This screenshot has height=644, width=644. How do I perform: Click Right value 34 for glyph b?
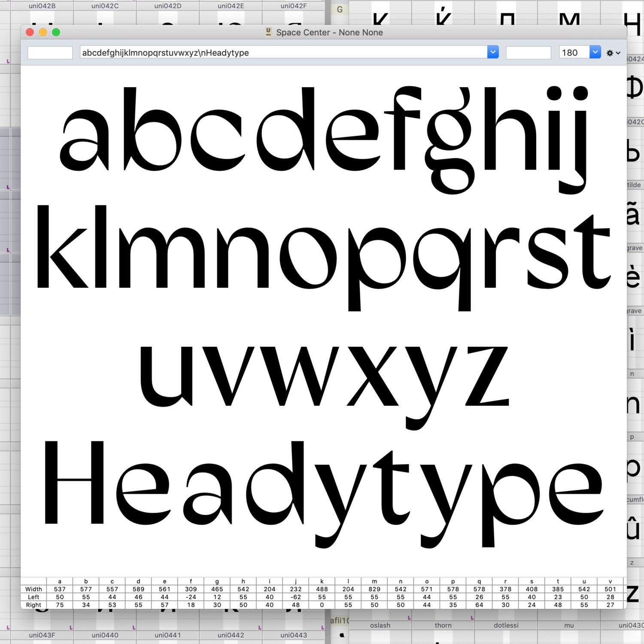[86, 605]
